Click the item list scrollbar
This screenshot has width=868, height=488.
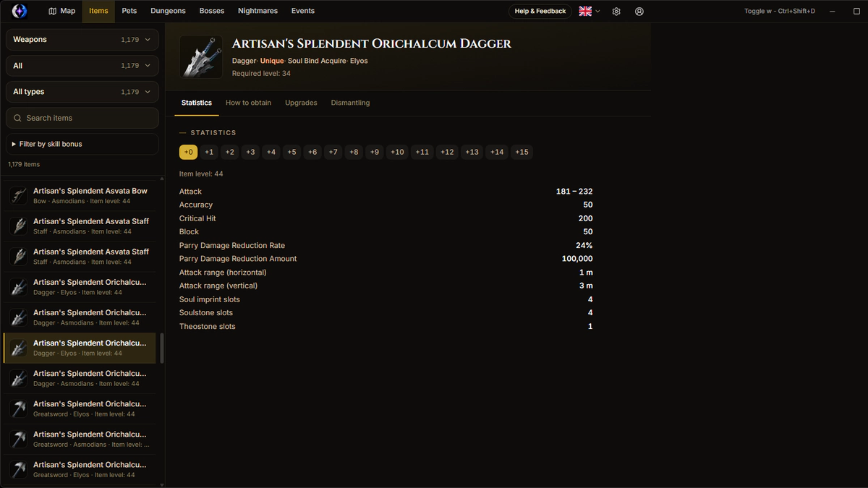pyautogui.click(x=162, y=348)
